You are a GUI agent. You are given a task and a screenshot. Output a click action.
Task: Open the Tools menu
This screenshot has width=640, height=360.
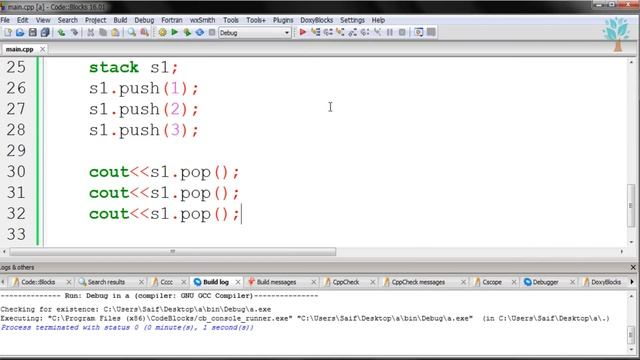coord(231,20)
